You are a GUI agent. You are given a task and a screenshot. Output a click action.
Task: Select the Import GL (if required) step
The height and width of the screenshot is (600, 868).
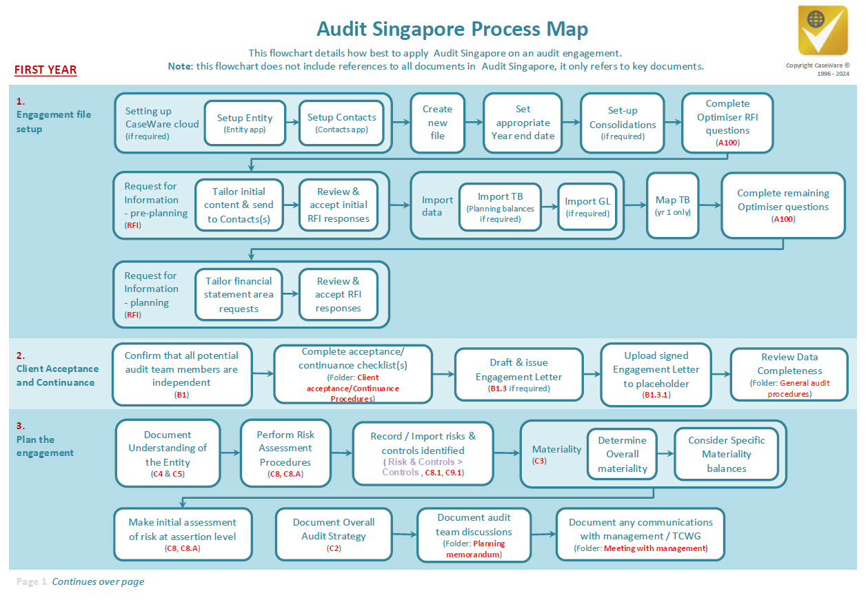(x=587, y=205)
